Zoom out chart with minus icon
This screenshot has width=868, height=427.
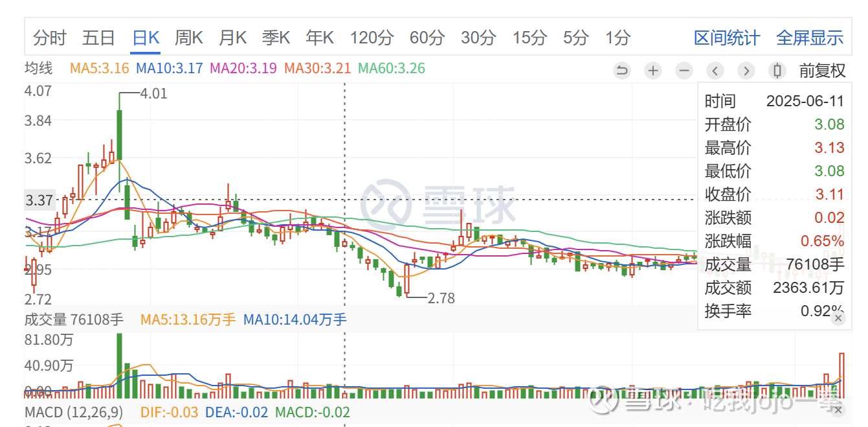[684, 71]
